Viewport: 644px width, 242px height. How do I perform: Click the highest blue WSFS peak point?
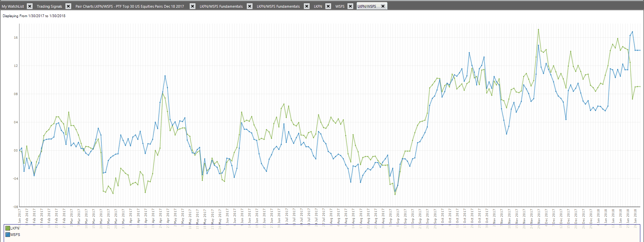pos(632,32)
